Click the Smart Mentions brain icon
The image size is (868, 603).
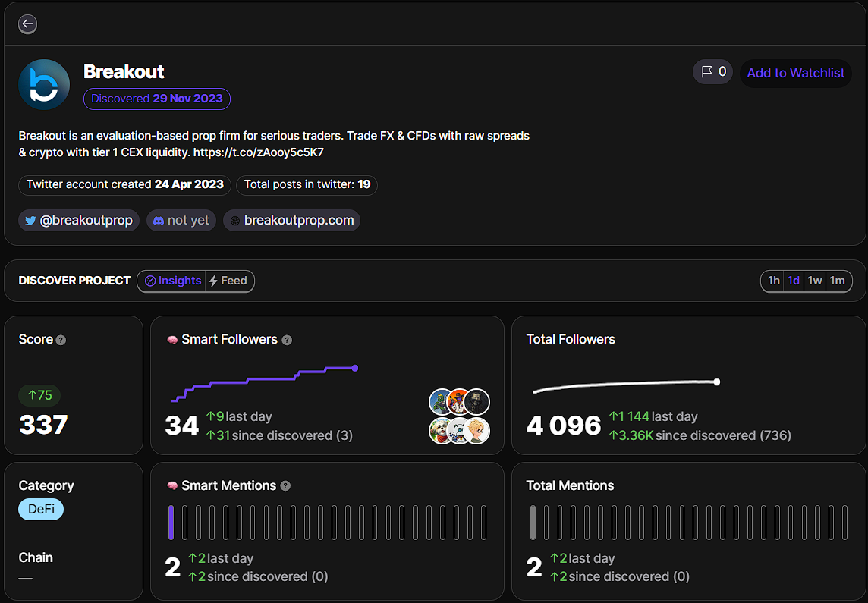172,485
